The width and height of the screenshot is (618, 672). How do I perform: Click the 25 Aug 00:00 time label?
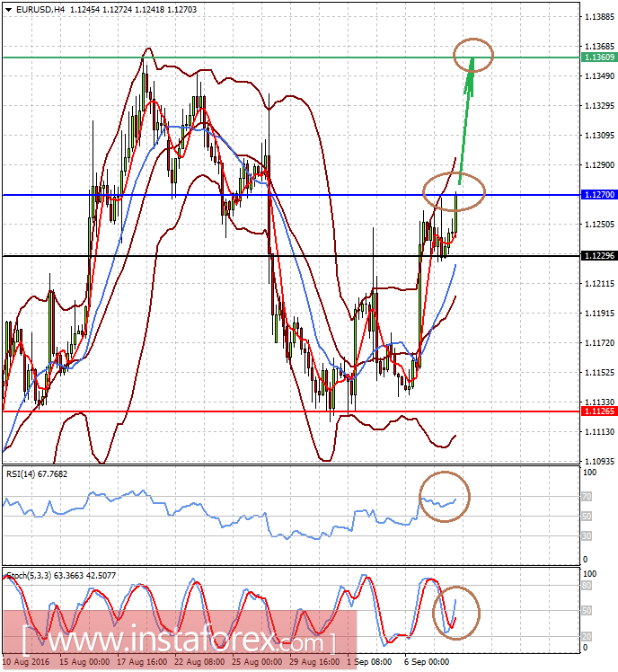[x=257, y=662]
